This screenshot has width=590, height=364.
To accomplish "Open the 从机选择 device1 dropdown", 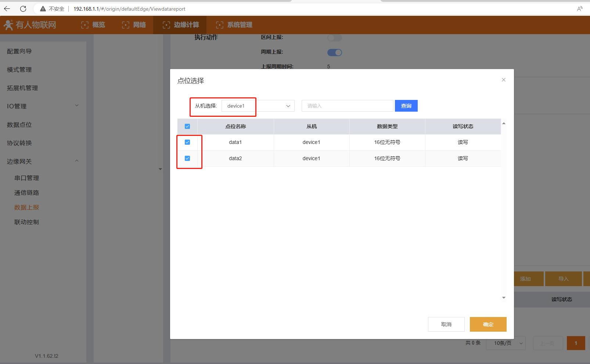I will [258, 106].
